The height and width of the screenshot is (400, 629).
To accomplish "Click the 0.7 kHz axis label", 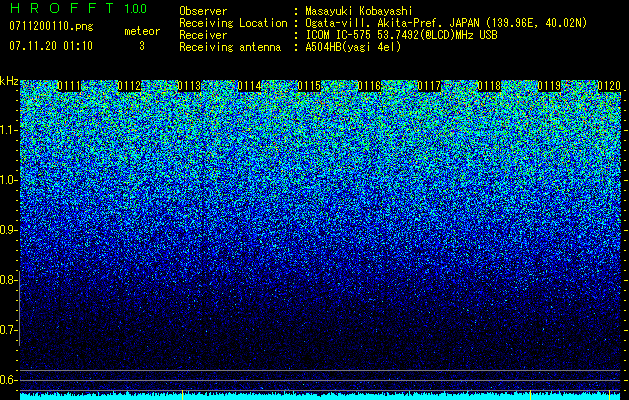I will (x=9, y=330).
